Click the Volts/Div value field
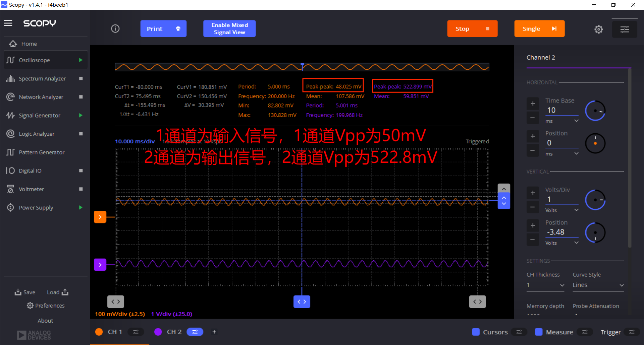Image resolution: width=644 pixels, height=345 pixels. tap(562, 200)
